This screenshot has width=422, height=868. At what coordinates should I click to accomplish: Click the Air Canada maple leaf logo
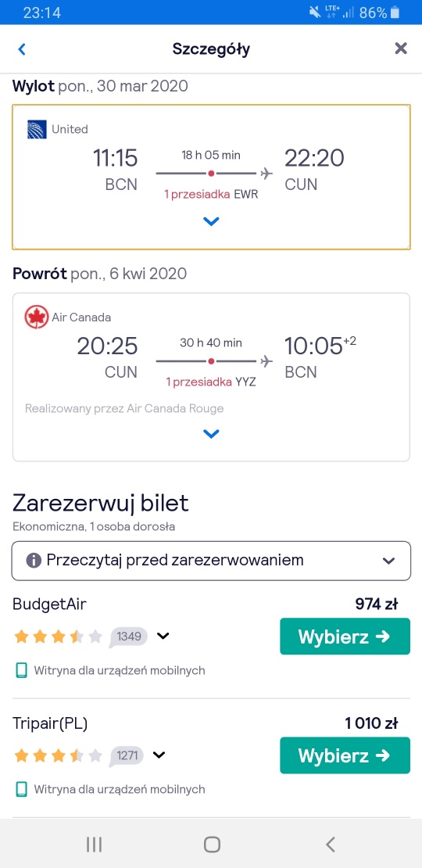pos(37,317)
